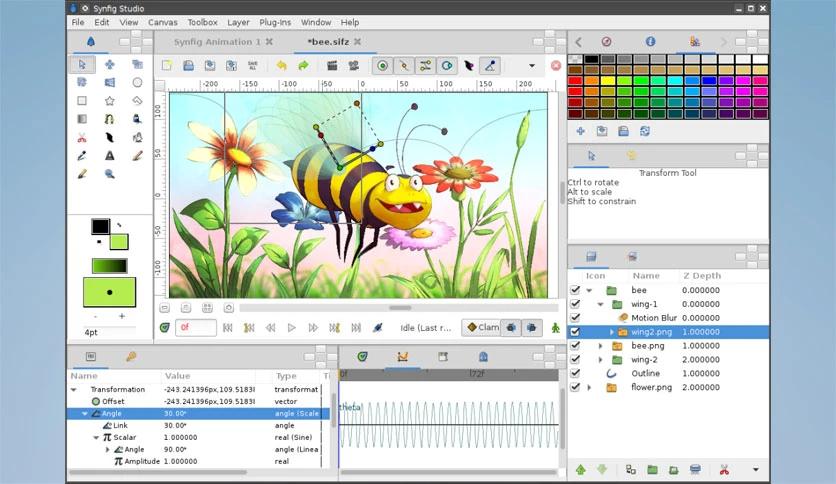Step back to previous frame

click(270, 328)
